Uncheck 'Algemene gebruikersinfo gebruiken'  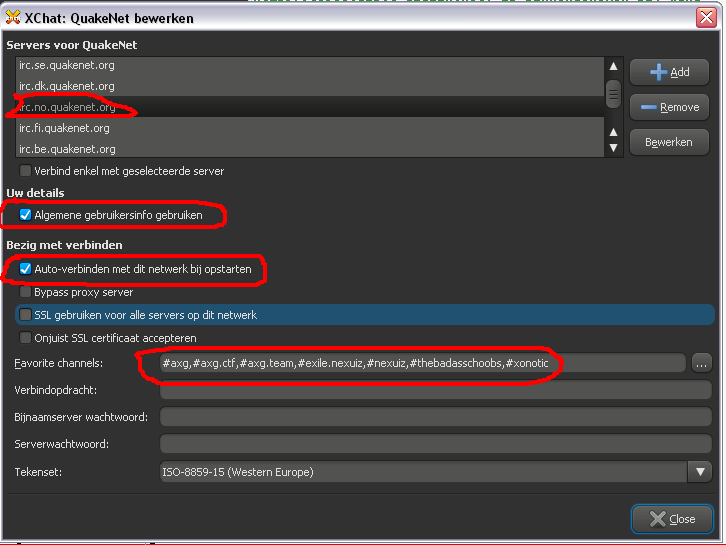pyautogui.click(x=25, y=215)
